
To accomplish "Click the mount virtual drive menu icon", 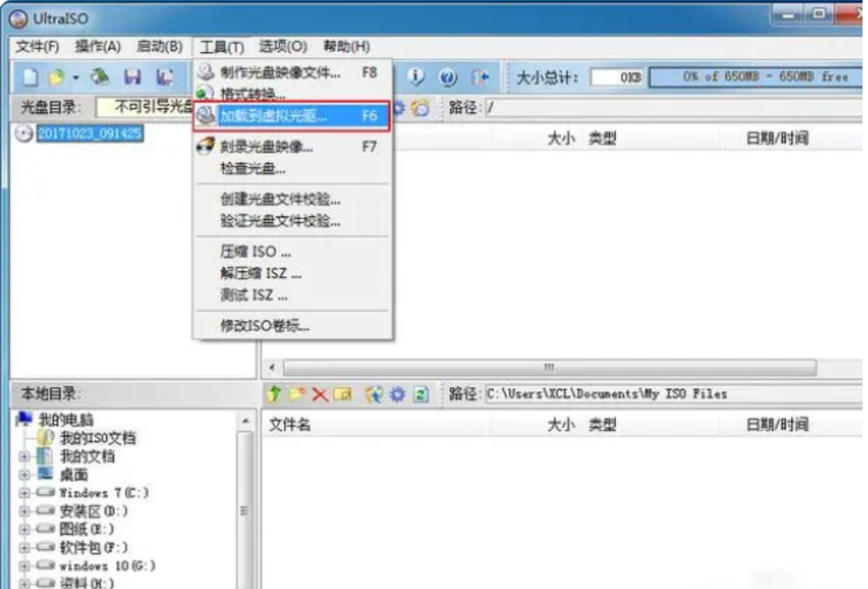I will click(x=206, y=116).
